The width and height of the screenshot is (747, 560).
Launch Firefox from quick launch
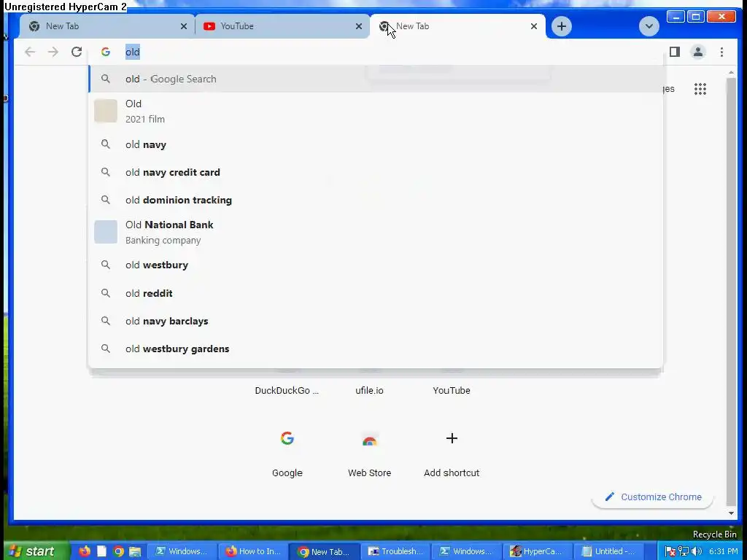85,551
